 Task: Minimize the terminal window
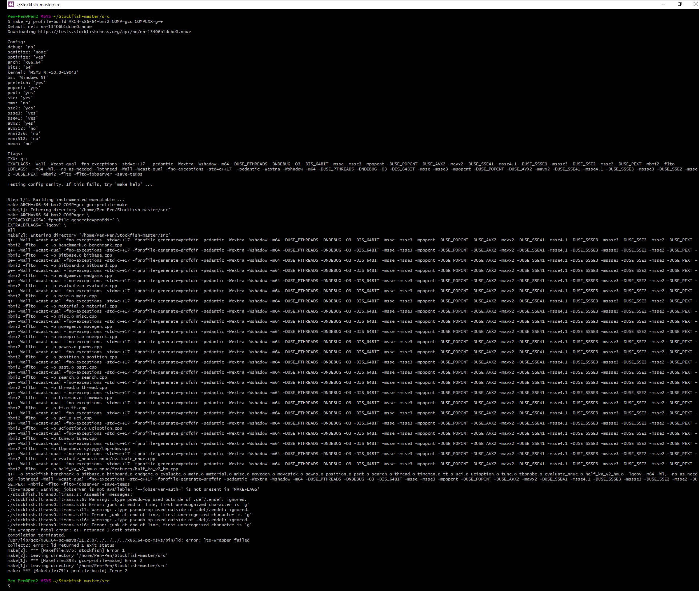click(x=663, y=4)
